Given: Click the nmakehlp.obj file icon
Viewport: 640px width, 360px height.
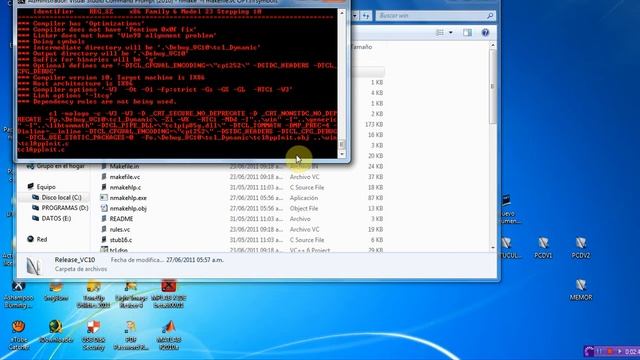Looking at the screenshot, I should click(104, 208).
